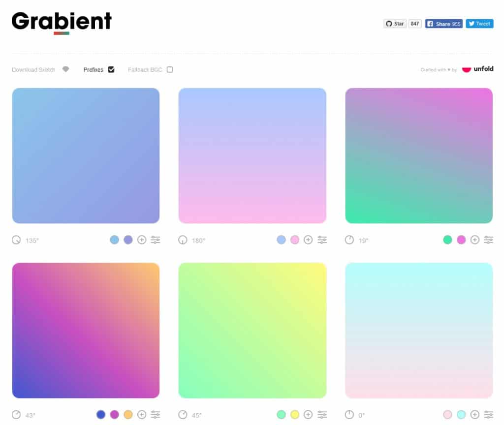The height and width of the screenshot is (425, 504).
Task: Click the Download Sketch link
Action: click(32, 69)
